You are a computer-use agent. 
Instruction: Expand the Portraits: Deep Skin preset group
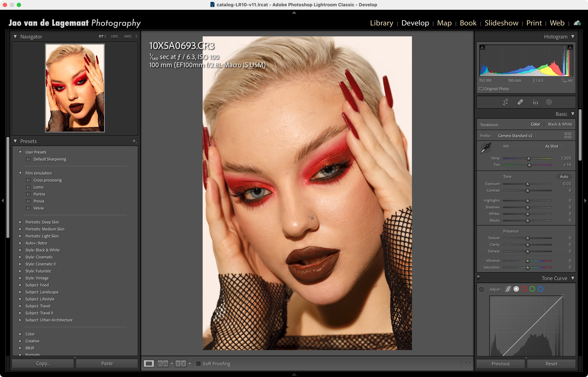(20, 222)
